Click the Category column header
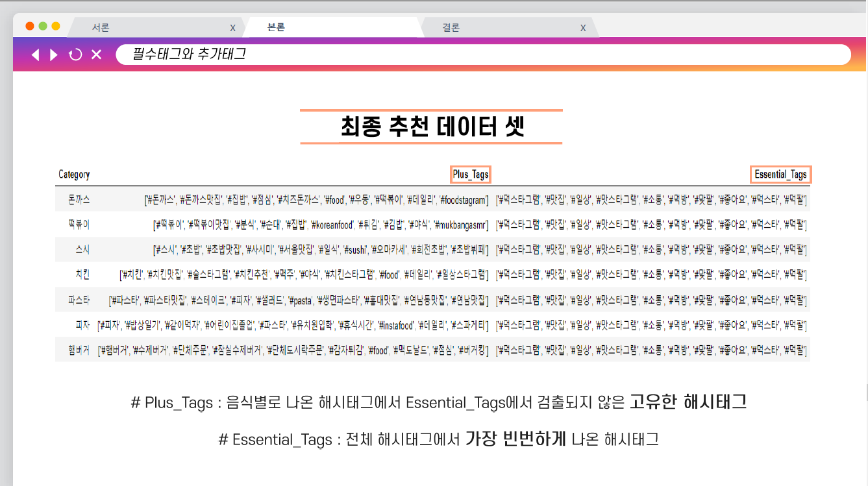This screenshot has height=486, width=868. point(74,174)
